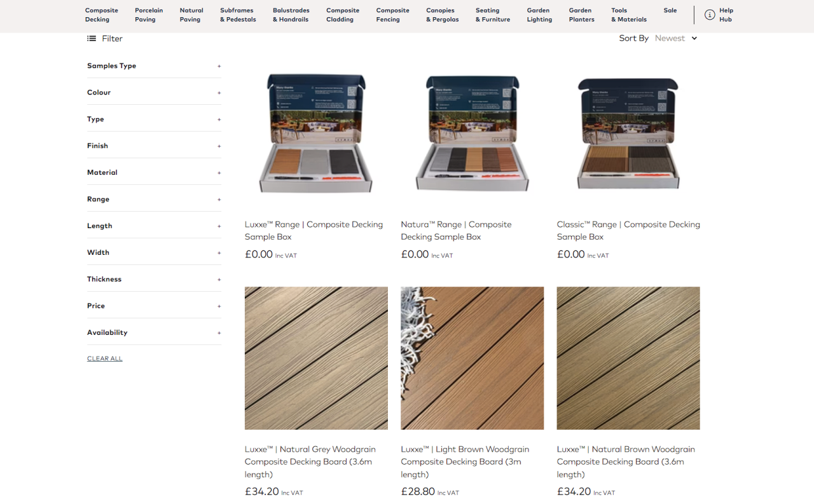Open the Porcelain Paving menu
The height and width of the screenshot is (504, 814).
point(149,15)
